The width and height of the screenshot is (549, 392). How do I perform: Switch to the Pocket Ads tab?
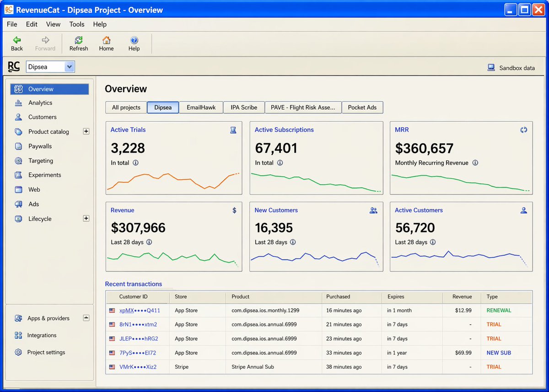(362, 107)
